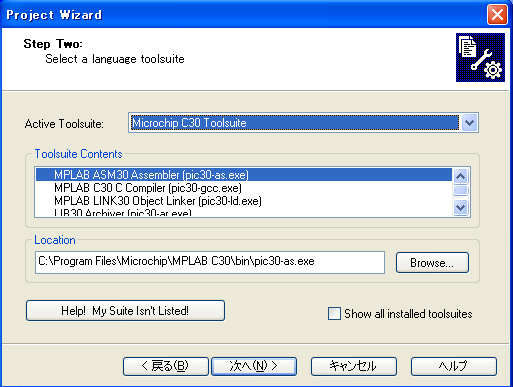Go back with the 戻る(B) button

tap(166, 366)
